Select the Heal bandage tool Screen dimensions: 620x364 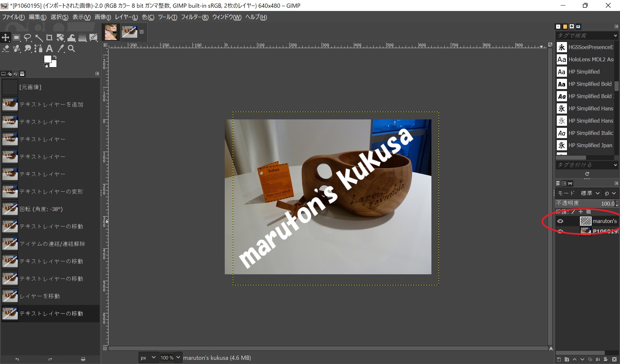tap(16, 49)
